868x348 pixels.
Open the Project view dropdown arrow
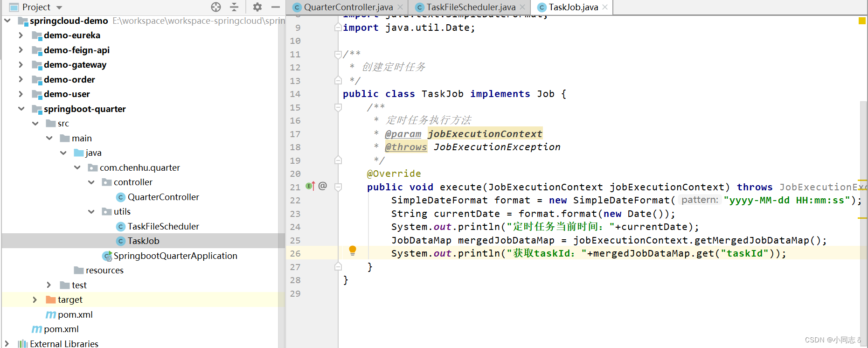[x=59, y=7]
